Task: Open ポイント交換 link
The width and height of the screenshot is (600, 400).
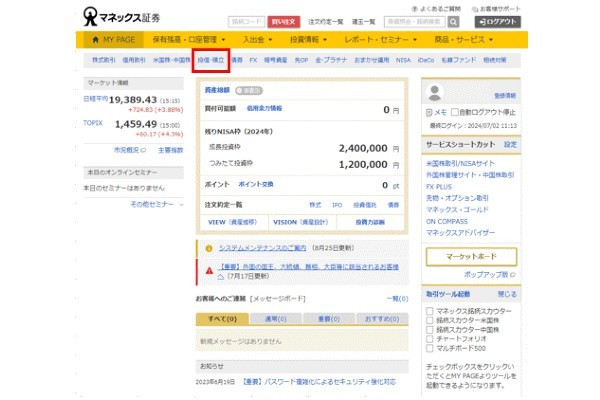Action: [256, 184]
